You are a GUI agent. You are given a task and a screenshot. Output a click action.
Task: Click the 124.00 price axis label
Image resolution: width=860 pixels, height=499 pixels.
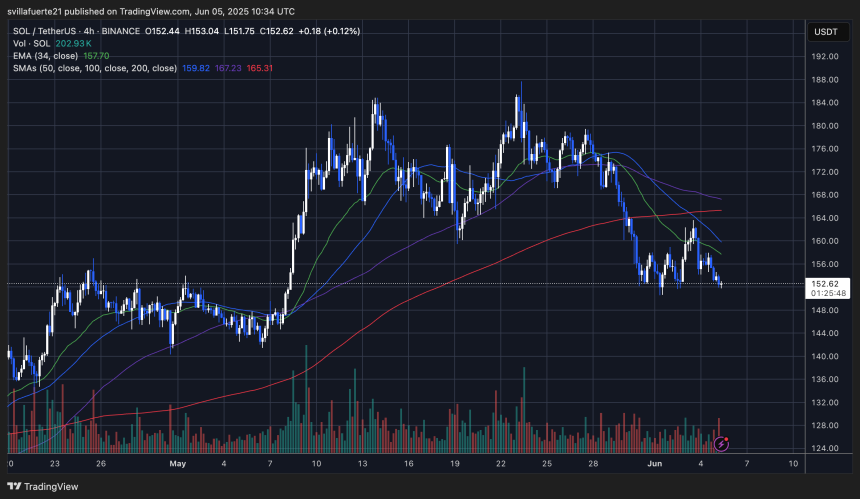825,447
